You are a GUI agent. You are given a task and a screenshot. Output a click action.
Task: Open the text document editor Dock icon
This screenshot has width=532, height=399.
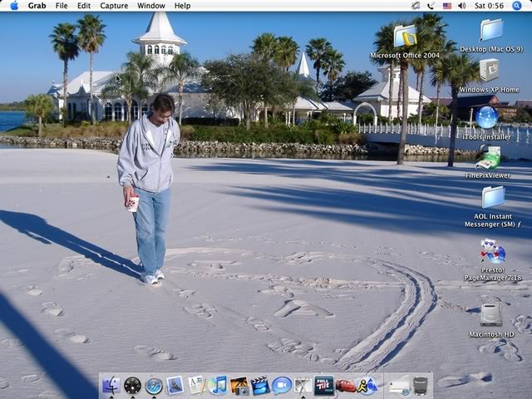[196, 386]
